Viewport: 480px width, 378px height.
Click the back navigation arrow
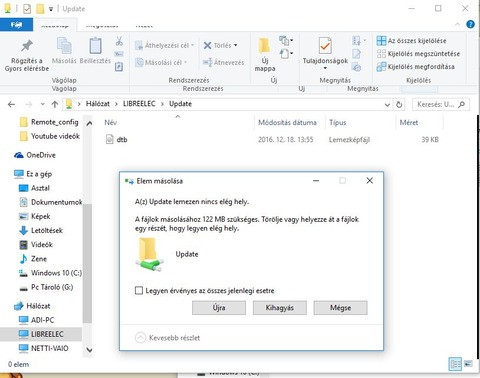coord(11,104)
